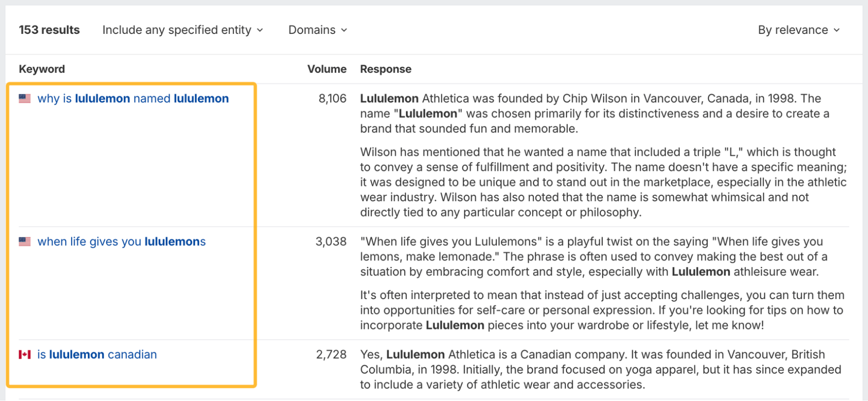Click the response about the lemonade saying

pos(593,256)
